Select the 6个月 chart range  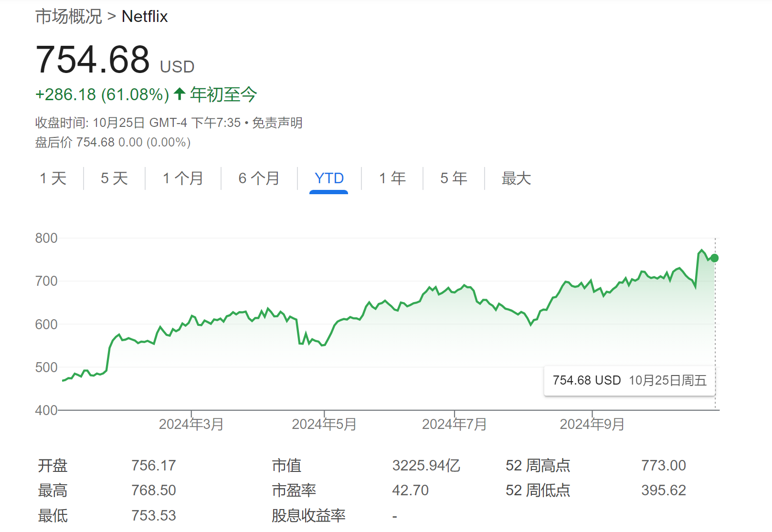[259, 178]
